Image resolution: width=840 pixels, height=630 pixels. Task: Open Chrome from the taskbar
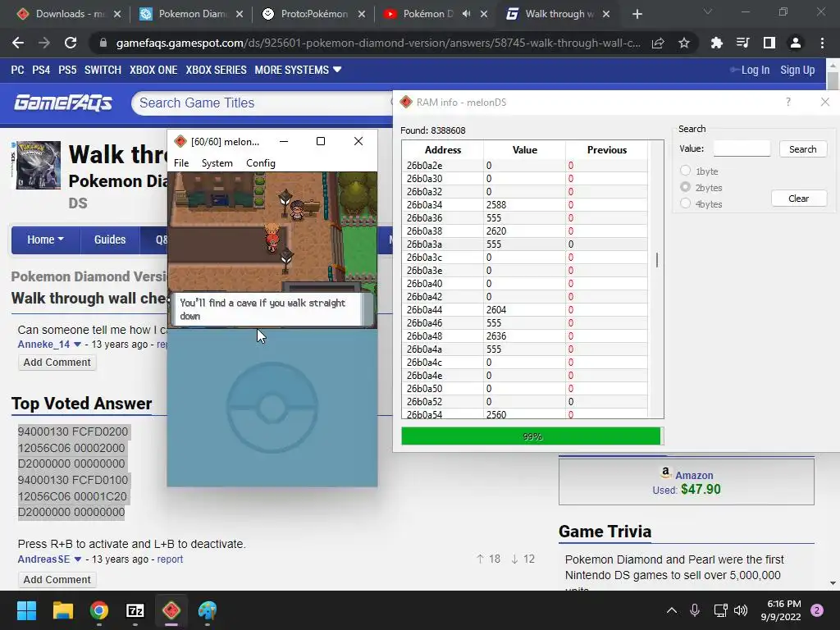click(x=99, y=610)
